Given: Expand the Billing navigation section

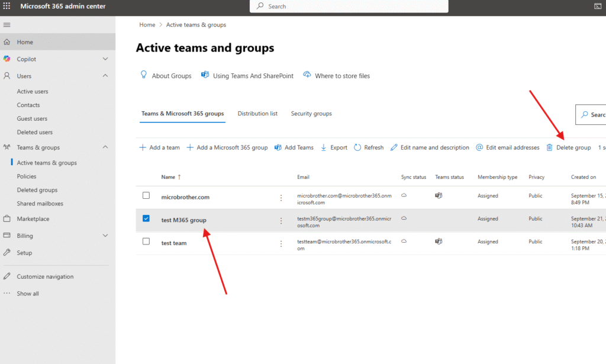Looking at the screenshot, I should 105,236.
